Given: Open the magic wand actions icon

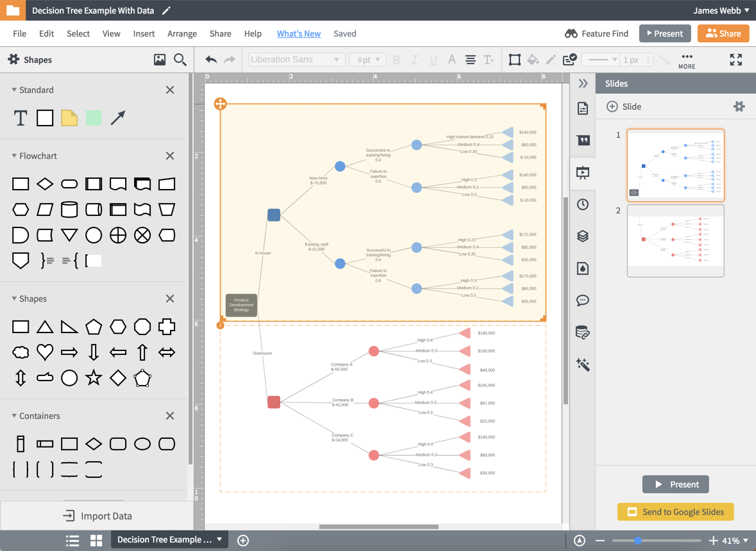Looking at the screenshot, I should point(583,365).
